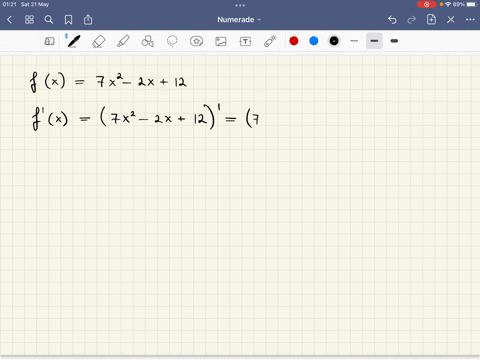
Task: Choose the blue pen color
Action: 314,41
